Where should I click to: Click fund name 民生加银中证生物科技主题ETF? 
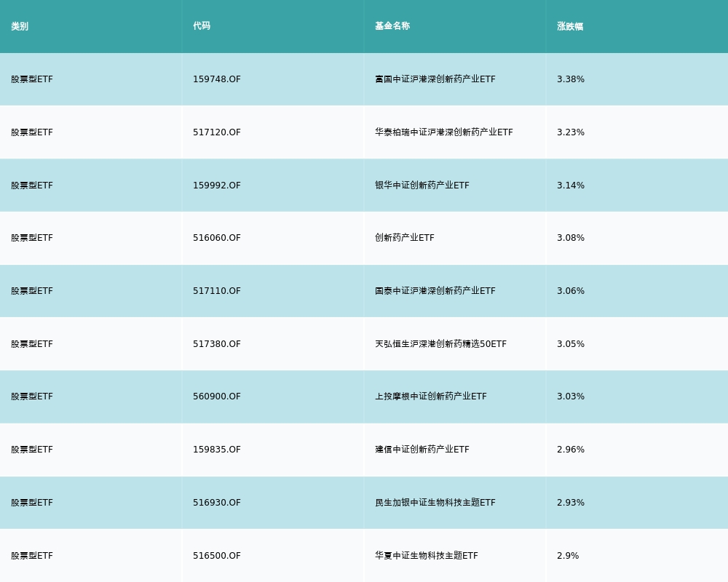coord(435,503)
